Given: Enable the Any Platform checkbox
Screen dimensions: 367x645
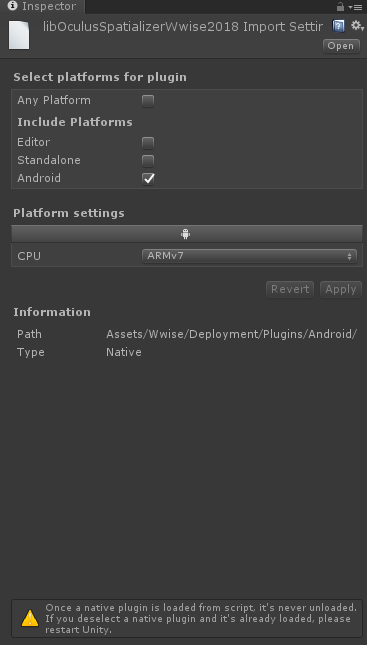Looking at the screenshot, I should (x=148, y=101).
